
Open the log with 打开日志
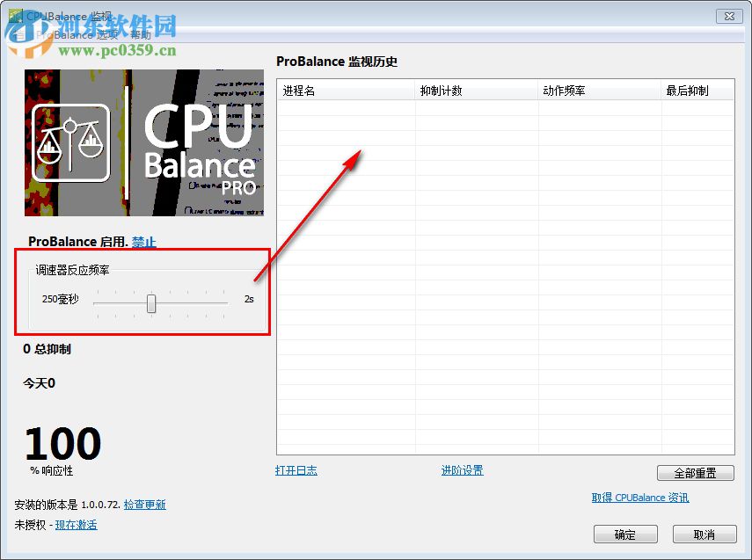pos(296,470)
